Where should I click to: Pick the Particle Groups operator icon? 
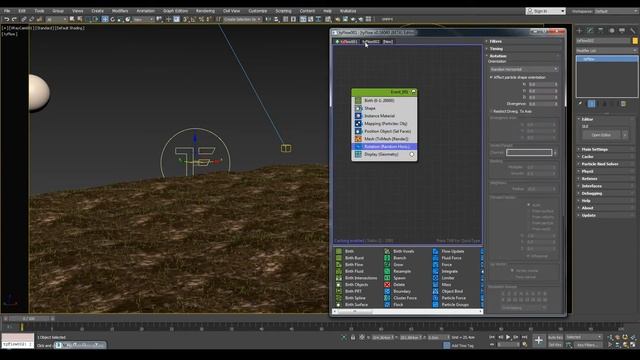click(436, 304)
